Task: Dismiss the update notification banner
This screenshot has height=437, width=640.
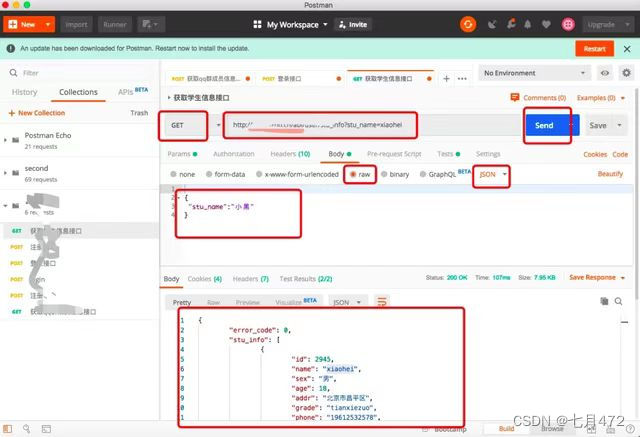Action: click(627, 49)
